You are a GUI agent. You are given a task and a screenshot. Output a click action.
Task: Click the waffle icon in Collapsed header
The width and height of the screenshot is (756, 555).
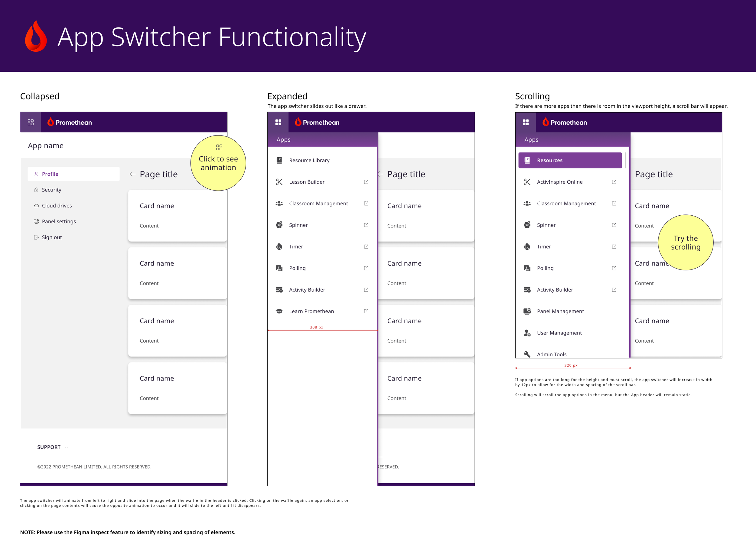(31, 122)
